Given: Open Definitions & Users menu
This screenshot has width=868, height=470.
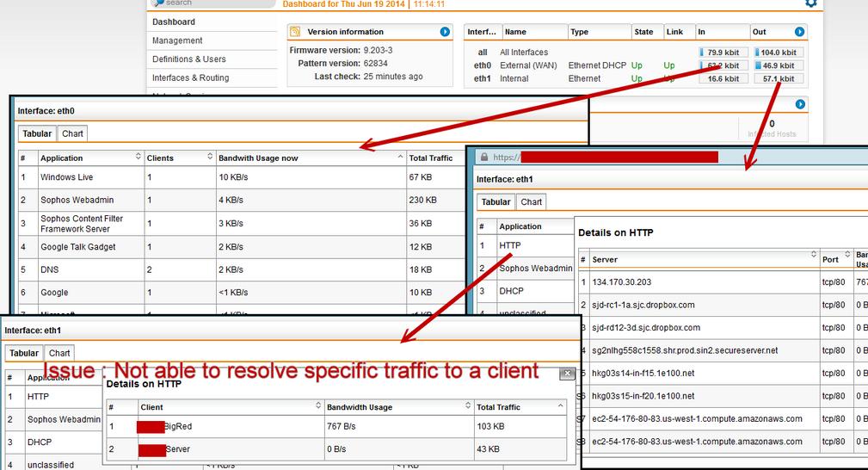Looking at the screenshot, I should 189,59.
